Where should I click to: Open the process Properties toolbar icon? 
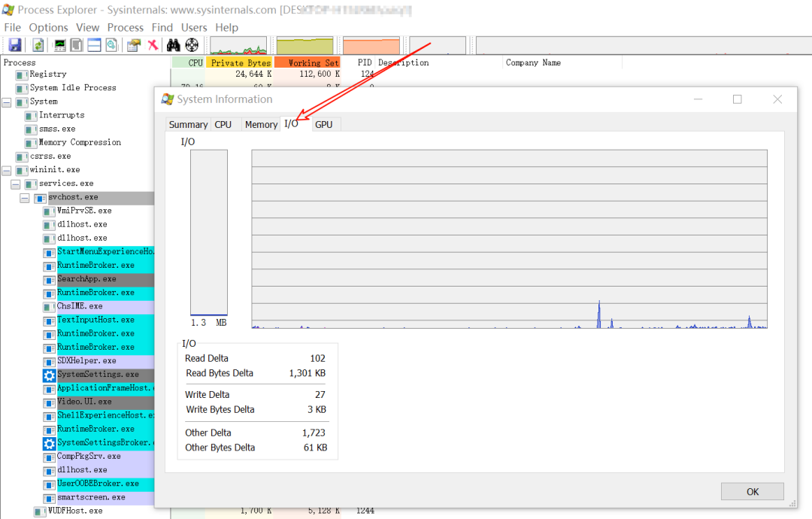coord(134,45)
